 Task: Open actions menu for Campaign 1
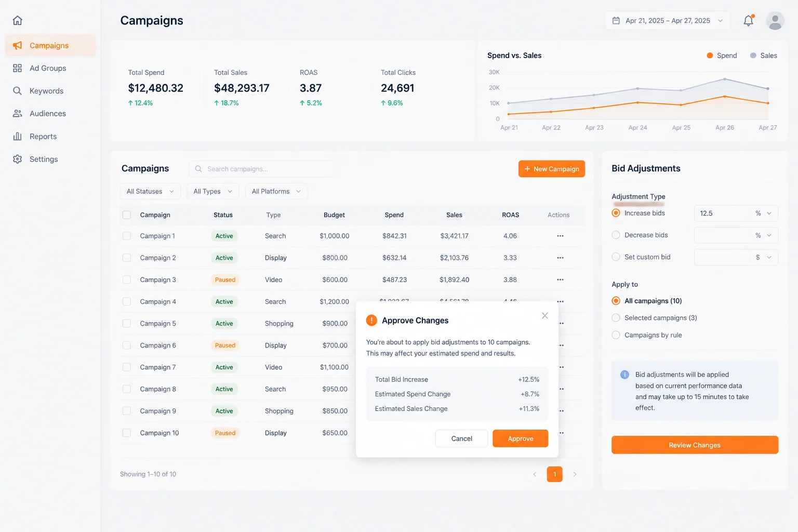point(560,236)
